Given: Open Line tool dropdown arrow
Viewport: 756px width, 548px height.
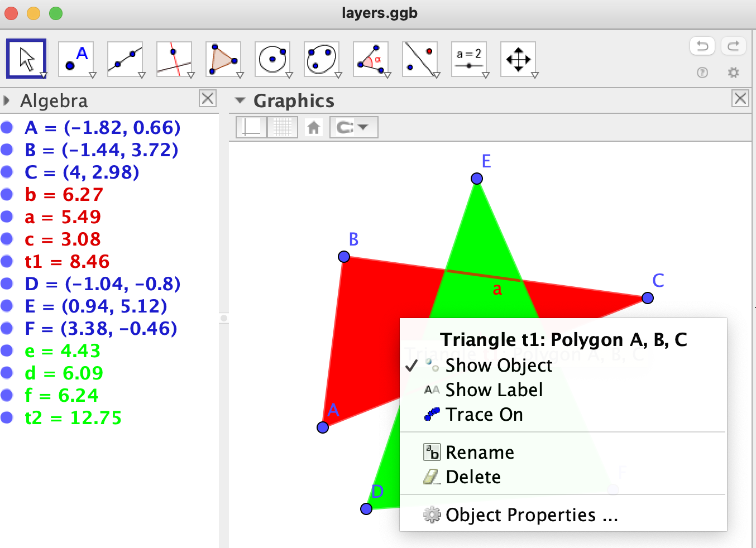Looking at the screenshot, I should pyautogui.click(x=142, y=75).
